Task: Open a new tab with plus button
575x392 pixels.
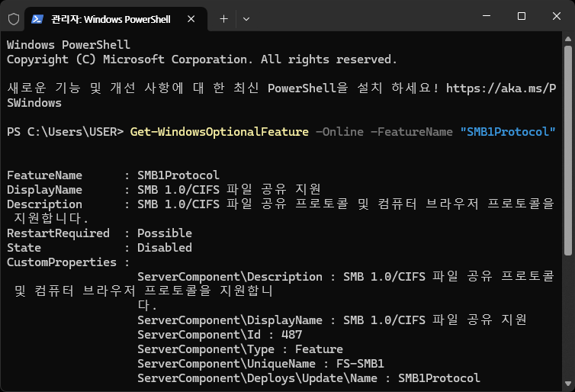Action: point(223,19)
